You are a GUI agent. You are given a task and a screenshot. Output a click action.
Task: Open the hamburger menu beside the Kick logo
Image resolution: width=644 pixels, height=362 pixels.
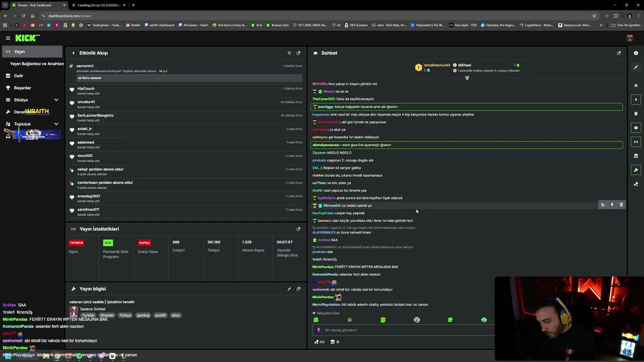point(8,38)
